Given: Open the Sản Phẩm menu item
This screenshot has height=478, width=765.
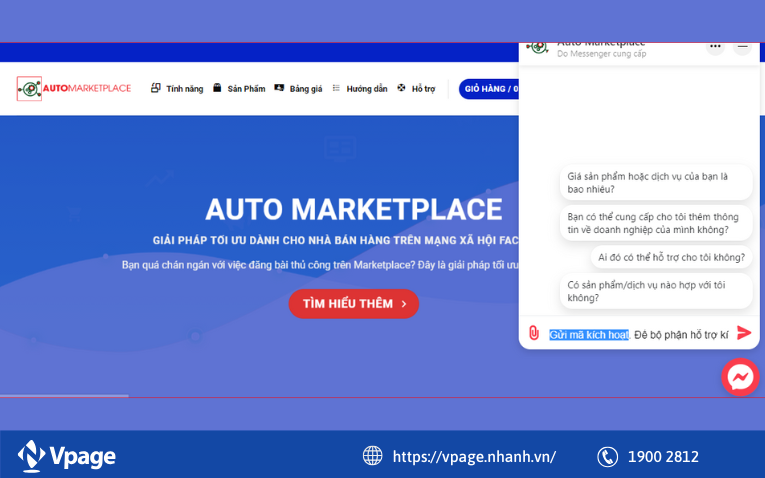Looking at the screenshot, I should click(x=239, y=89).
